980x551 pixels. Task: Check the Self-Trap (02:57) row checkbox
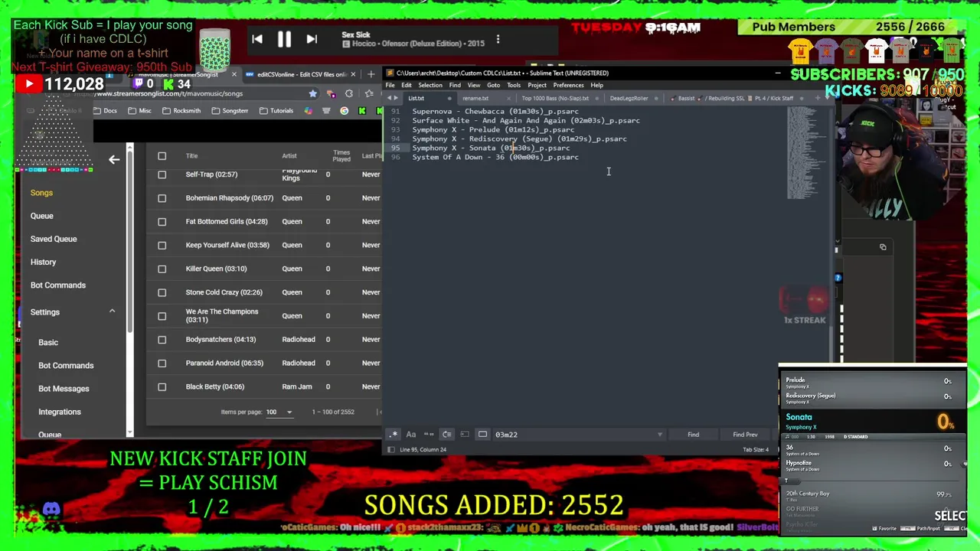pyautogui.click(x=162, y=174)
